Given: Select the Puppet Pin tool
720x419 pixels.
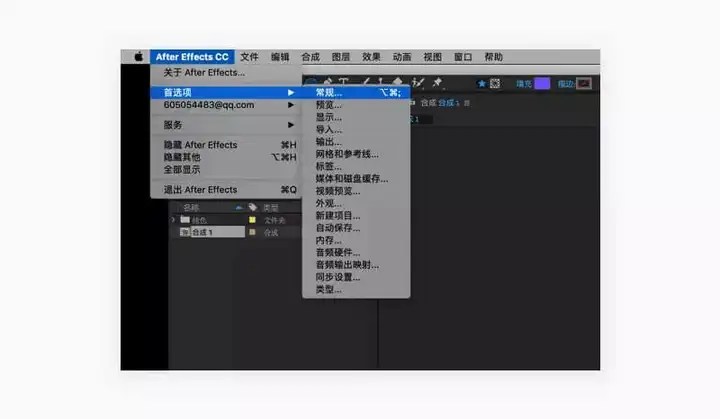Looking at the screenshot, I should [437, 83].
